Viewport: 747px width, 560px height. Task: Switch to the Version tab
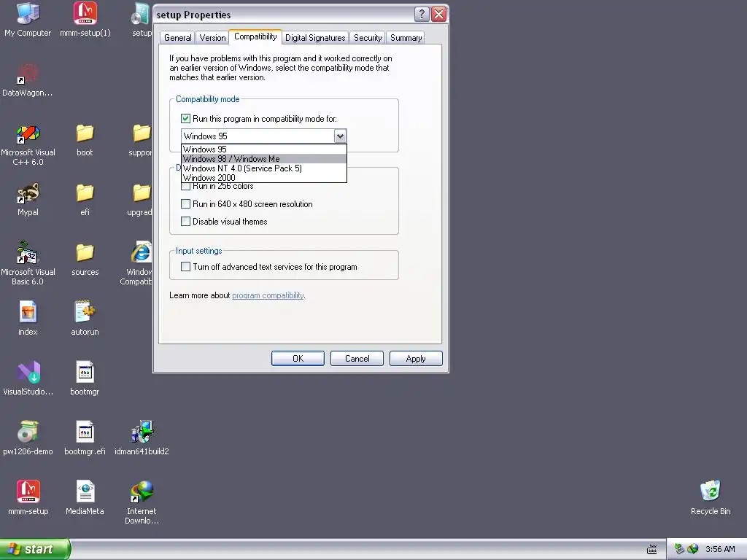point(212,38)
